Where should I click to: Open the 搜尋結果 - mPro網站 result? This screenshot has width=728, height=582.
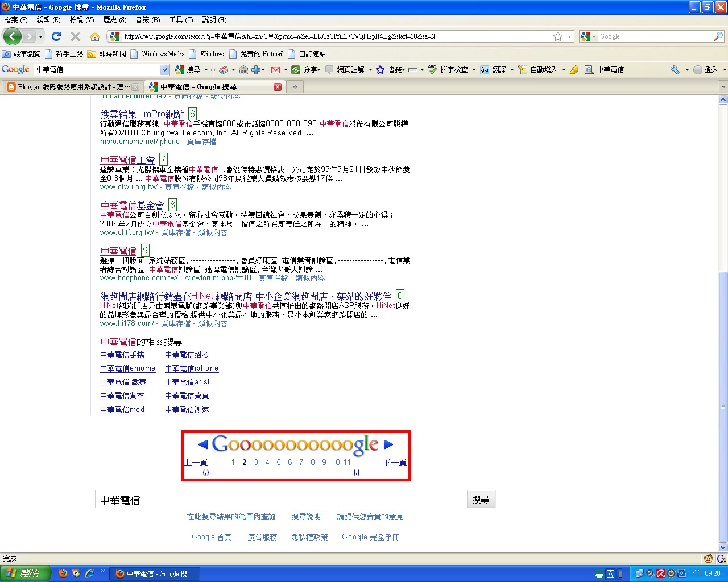142,114
